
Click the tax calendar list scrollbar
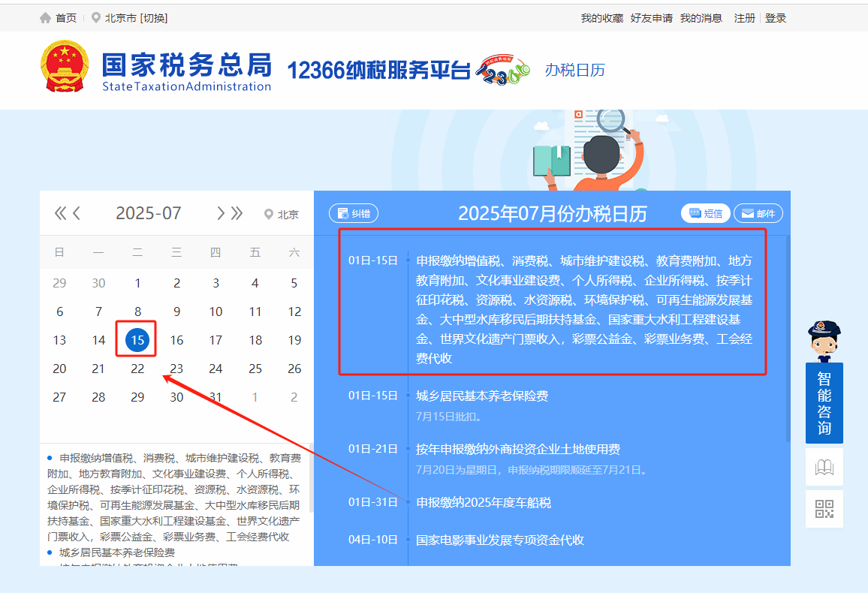(x=787, y=338)
